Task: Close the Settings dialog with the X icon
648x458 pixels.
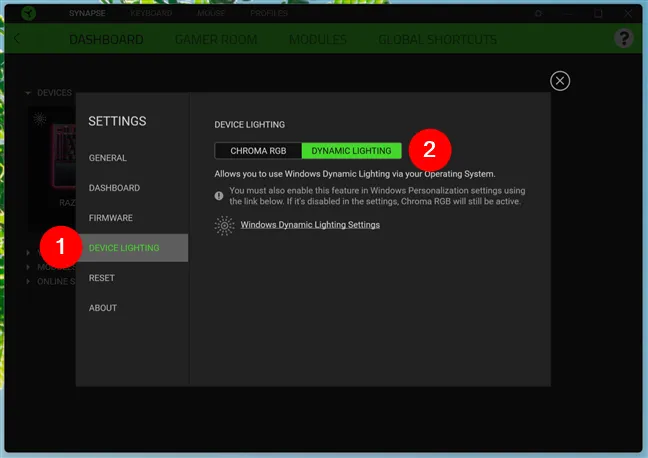Action: (x=560, y=81)
